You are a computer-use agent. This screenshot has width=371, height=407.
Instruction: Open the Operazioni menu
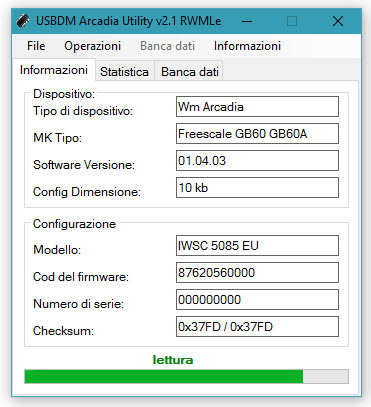tap(92, 46)
